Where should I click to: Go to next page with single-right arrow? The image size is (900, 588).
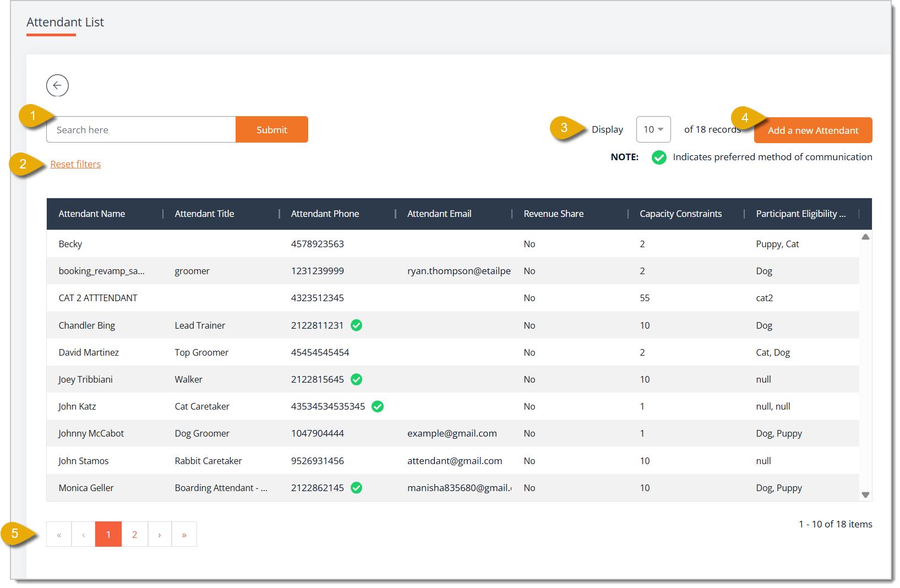[x=160, y=535]
